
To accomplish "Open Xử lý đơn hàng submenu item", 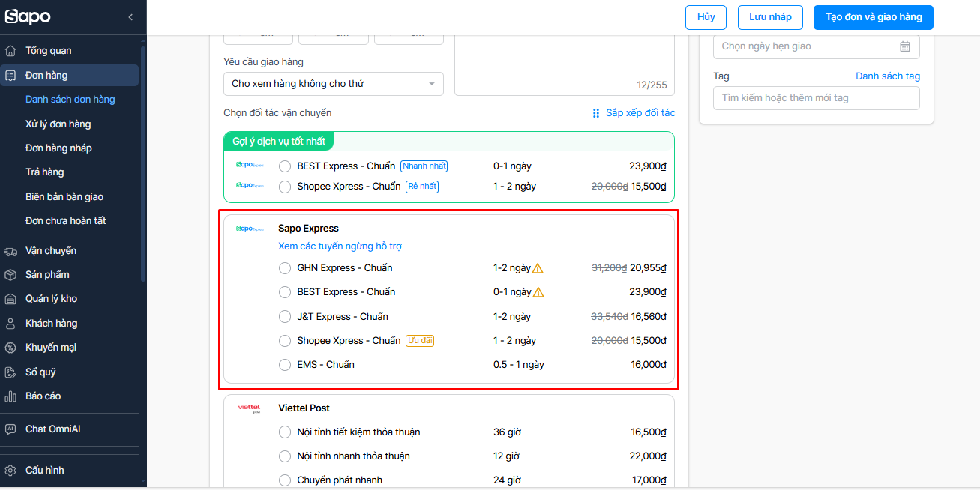I will (58, 124).
